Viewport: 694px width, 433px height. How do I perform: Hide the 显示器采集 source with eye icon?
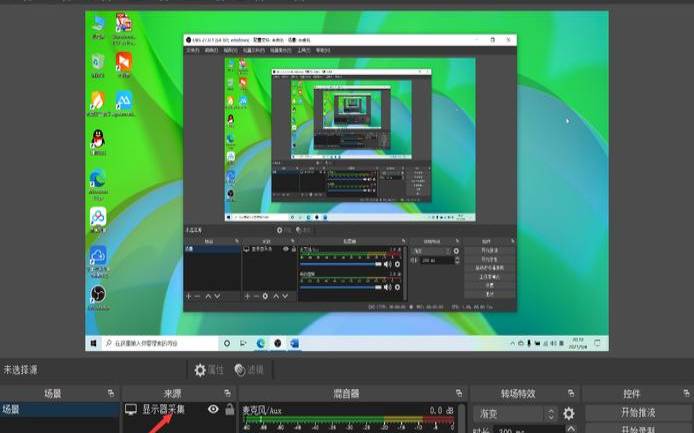[x=213, y=409]
